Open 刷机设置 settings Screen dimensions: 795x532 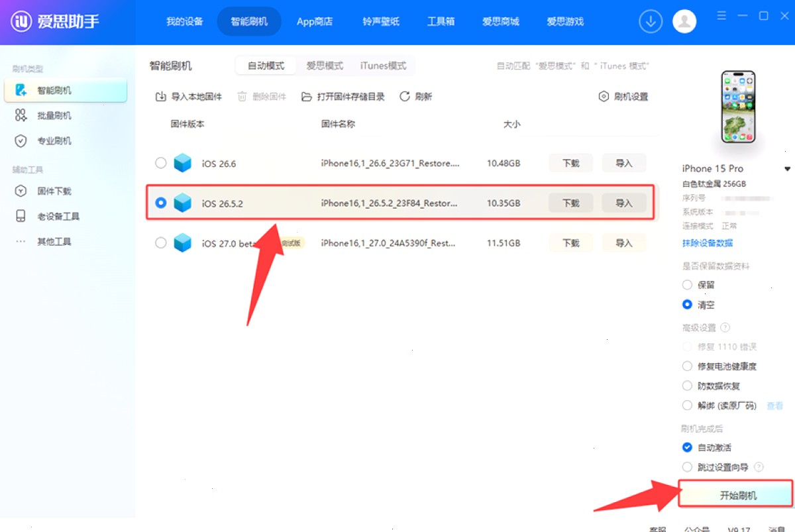623,97
